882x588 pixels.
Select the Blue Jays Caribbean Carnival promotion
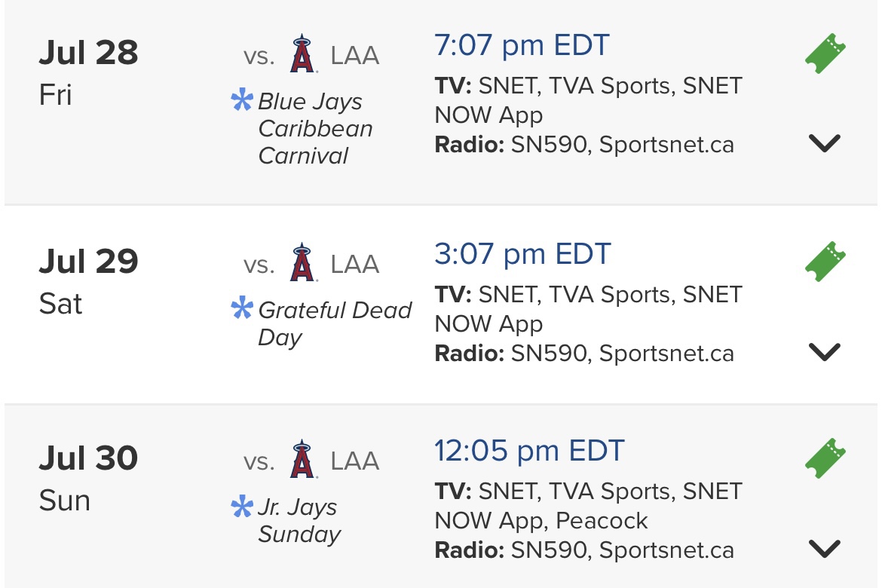point(315,128)
